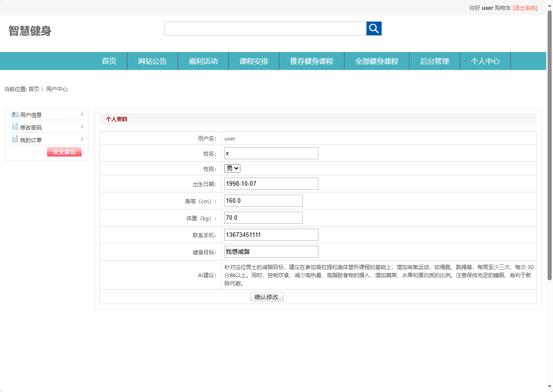Select the 健身目标 text field
Image resolution: width=553 pixels, height=392 pixels.
coord(271,252)
